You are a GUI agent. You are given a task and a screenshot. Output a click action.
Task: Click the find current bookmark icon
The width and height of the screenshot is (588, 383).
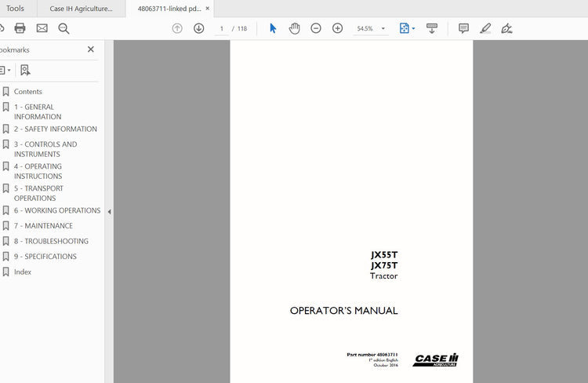click(25, 70)
